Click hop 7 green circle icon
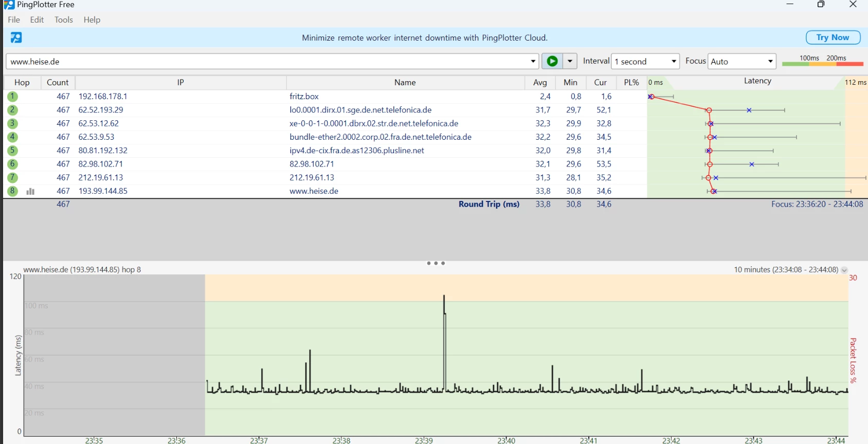 [x=12, y=178]
